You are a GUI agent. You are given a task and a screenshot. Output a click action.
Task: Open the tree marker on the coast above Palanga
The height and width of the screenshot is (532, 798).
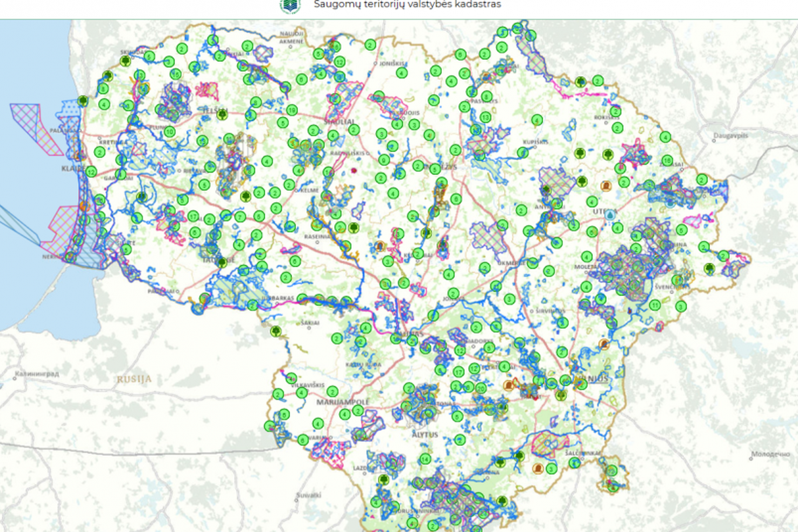83,101
